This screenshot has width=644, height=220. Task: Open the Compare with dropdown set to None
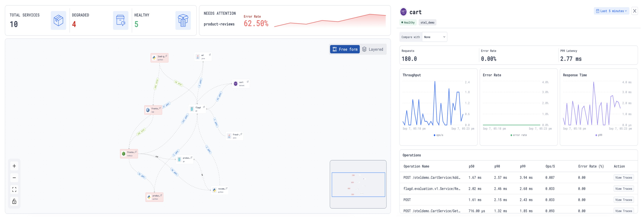point(434,37)
